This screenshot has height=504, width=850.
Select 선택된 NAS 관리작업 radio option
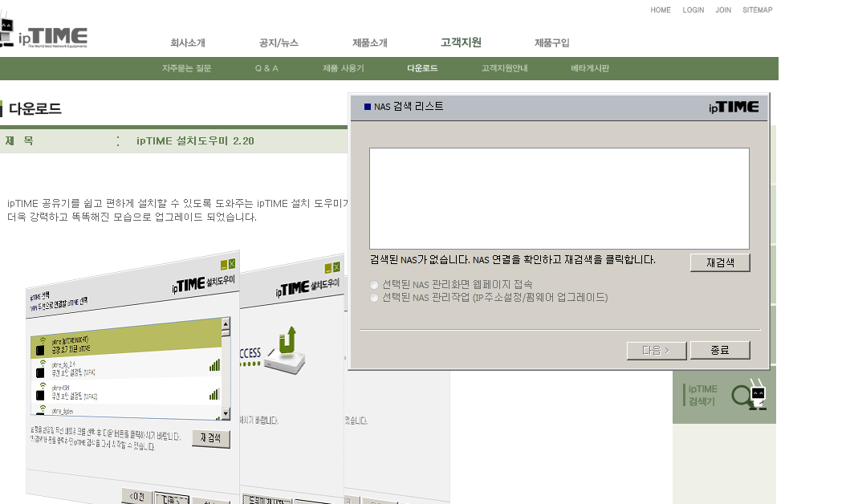click(x=374, y=298)
